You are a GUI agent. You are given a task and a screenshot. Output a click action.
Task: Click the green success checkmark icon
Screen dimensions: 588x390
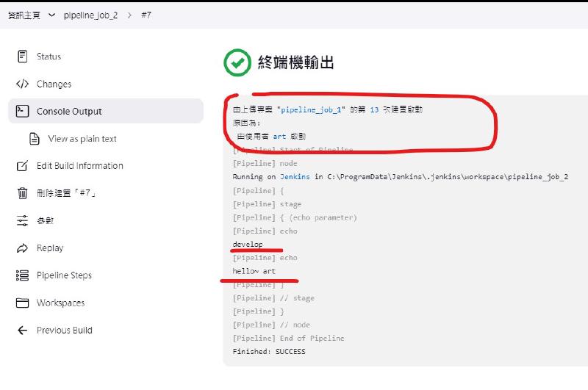(237, 63)
